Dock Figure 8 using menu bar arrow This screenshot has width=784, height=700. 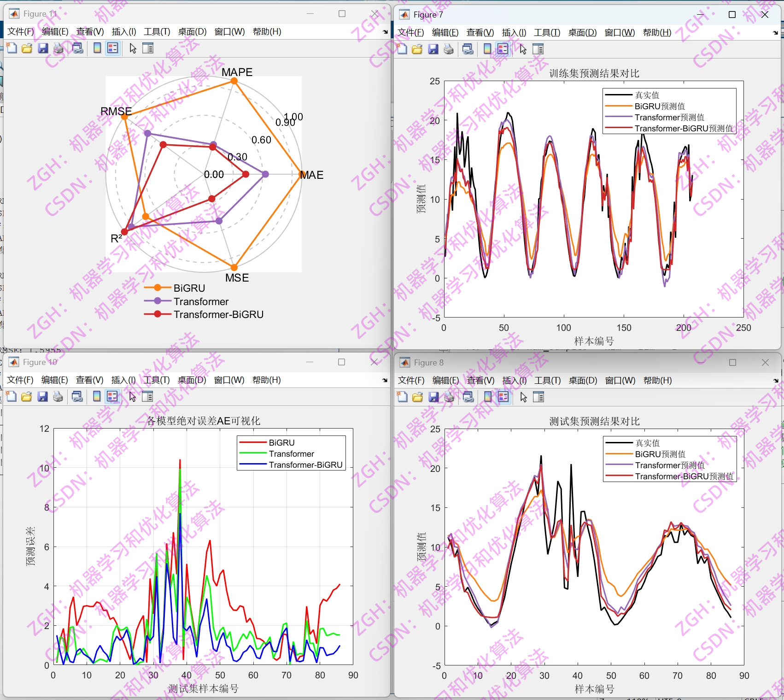(x=776, y=381)
